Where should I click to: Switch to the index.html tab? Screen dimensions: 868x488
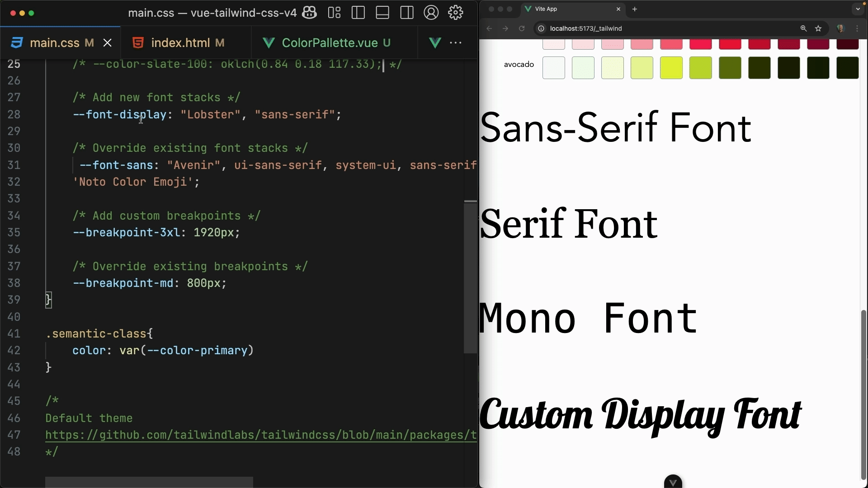click(180, 43)
